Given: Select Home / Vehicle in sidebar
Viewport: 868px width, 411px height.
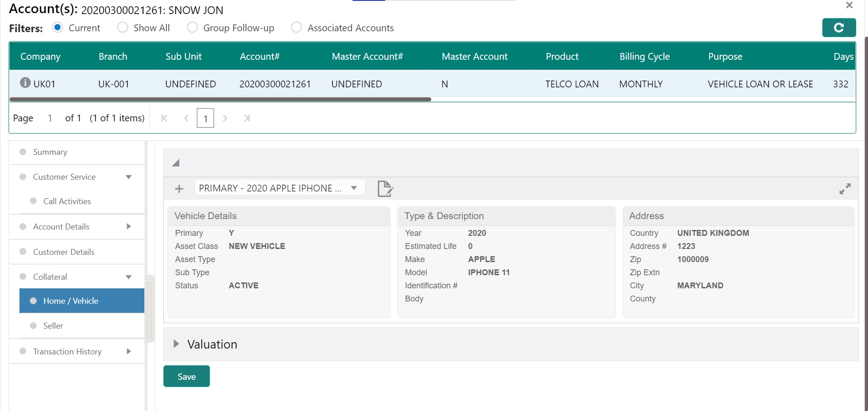Looking at the screenshot, I should coord(82,301).
